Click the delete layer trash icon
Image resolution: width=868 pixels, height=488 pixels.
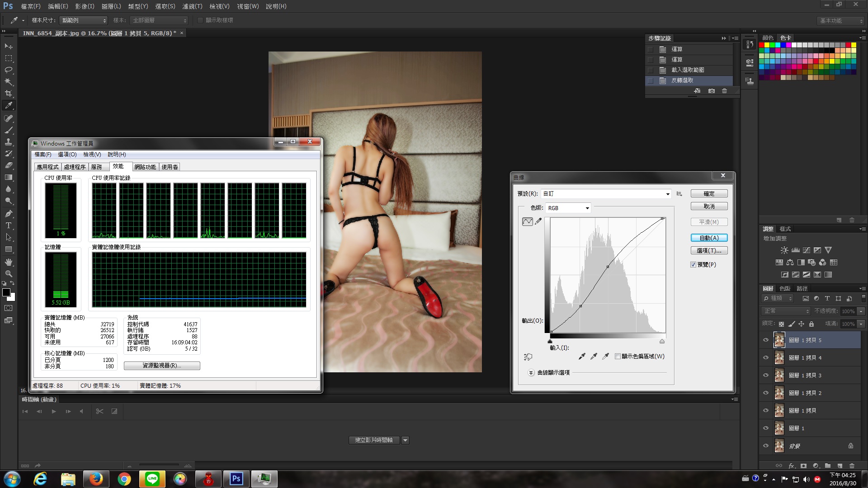852,465
